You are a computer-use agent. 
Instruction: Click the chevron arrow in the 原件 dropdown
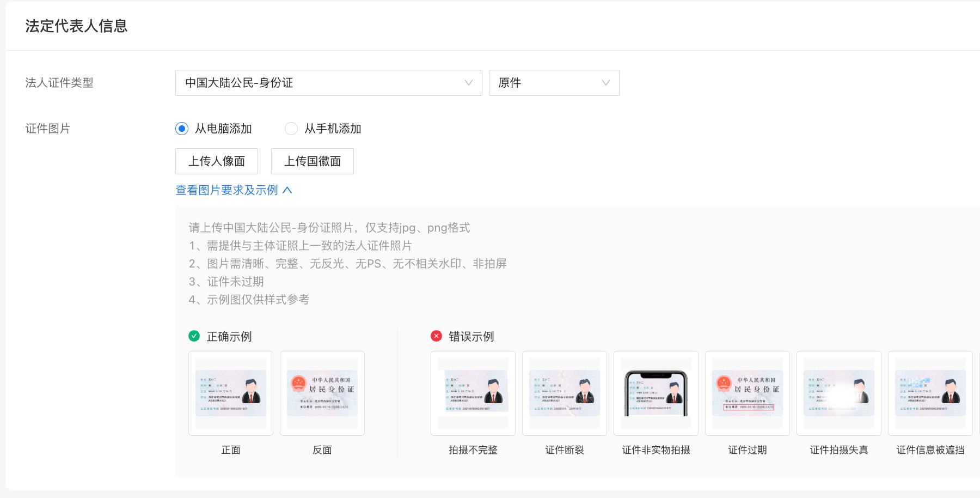pyautogui.click(x=605, y=83)
